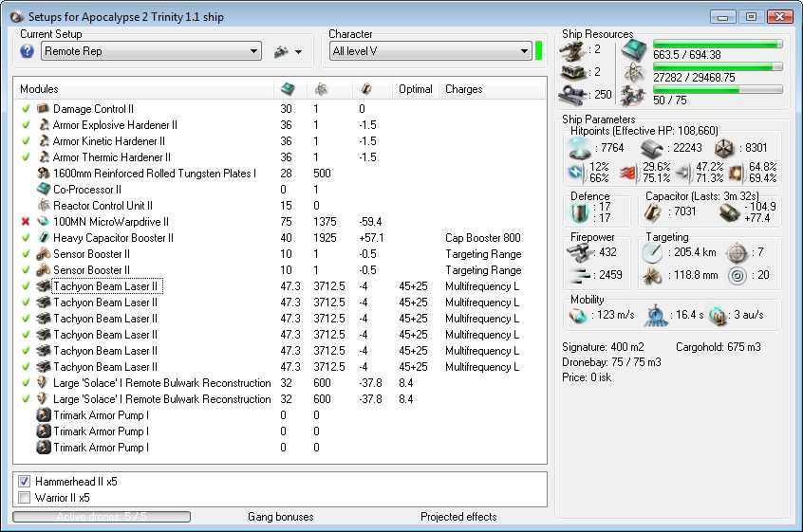Click the Armor Explosive Hardener II icon

(44, 125)
